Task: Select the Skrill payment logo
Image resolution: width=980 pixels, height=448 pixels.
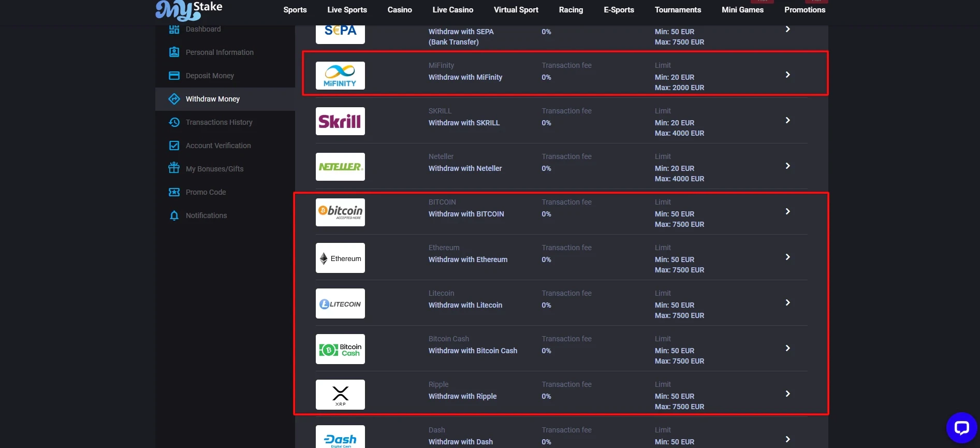Action: tap(340, 121)
